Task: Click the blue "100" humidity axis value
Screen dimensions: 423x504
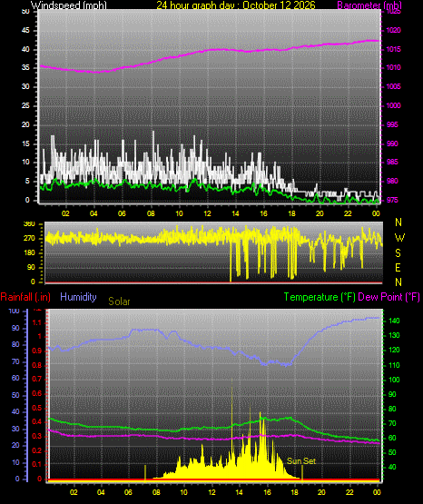Action: [x=15, y=311]
